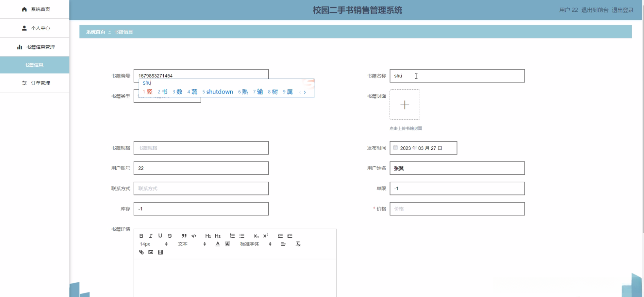Click the 校园二手书销售管理系统 title
The width and height of the screenshot is (644, 297).
tap(357, 10)
